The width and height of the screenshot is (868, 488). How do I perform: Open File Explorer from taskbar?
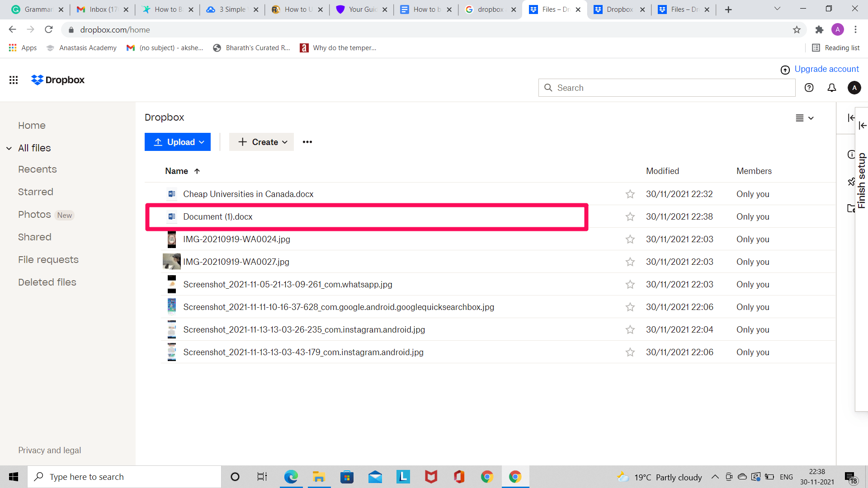(319, 477)
